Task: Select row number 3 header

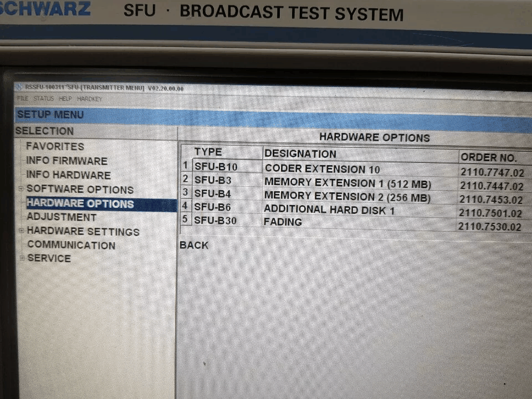Action: [185, 192]
